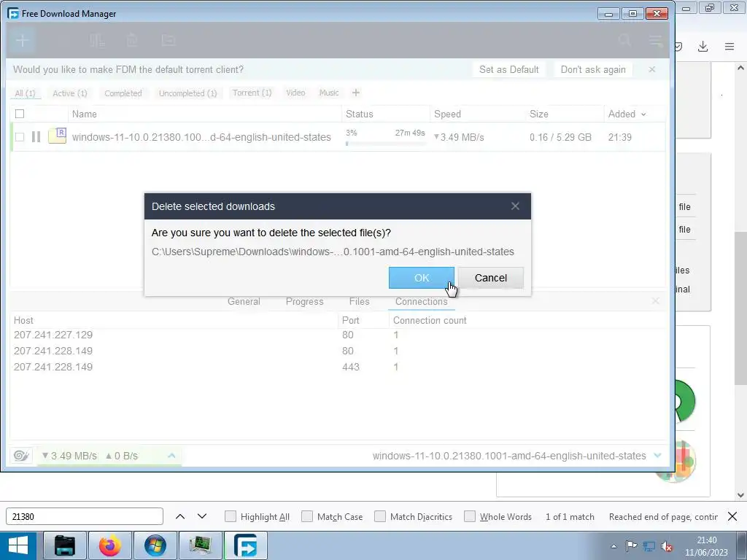
Task: Expand the Added column sort arrow
Action: click(x=643, y=114)
